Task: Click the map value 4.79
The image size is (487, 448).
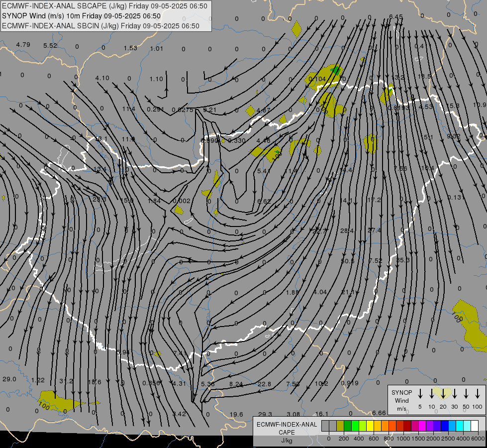Action: (23, 44)
